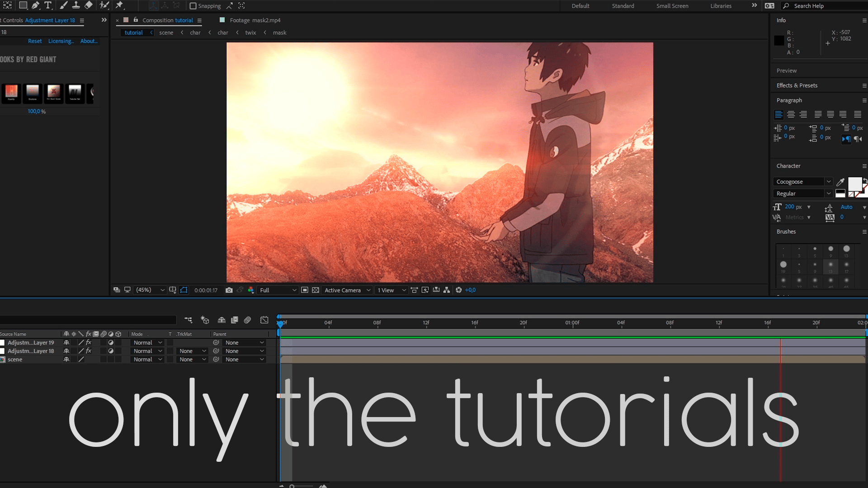
Task: Open the magnification ratio dropdown (45%)
Action: [x=151, y=290]
